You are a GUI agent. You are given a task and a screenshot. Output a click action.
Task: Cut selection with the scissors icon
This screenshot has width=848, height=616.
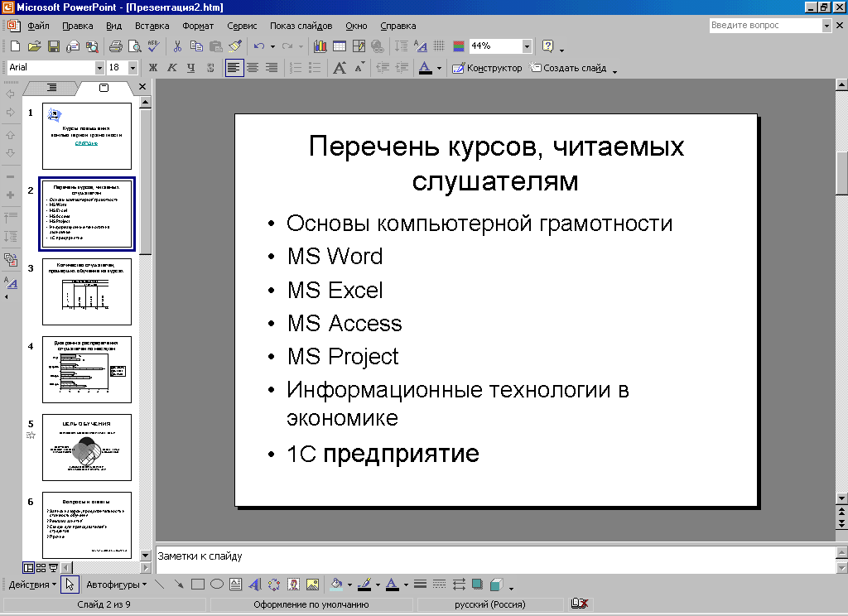177,46
